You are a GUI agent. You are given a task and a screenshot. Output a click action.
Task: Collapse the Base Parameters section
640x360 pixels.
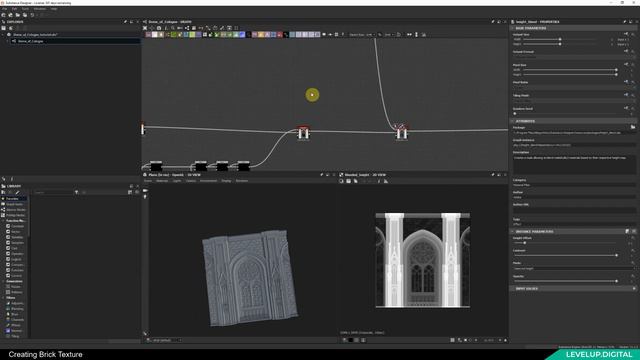pyautogui.click(x=512, y=28)
